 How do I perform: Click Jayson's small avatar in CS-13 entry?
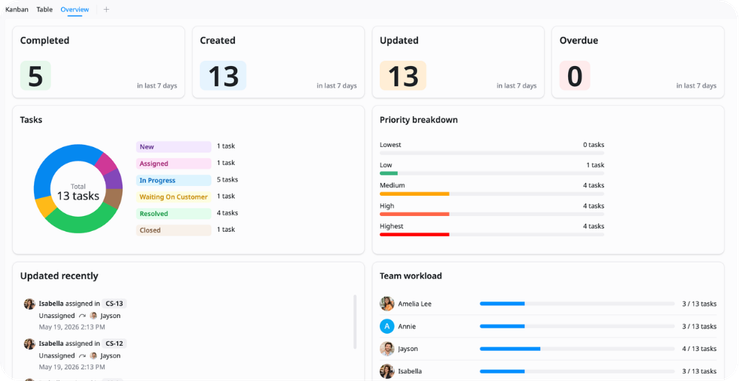tap(93, 315)
